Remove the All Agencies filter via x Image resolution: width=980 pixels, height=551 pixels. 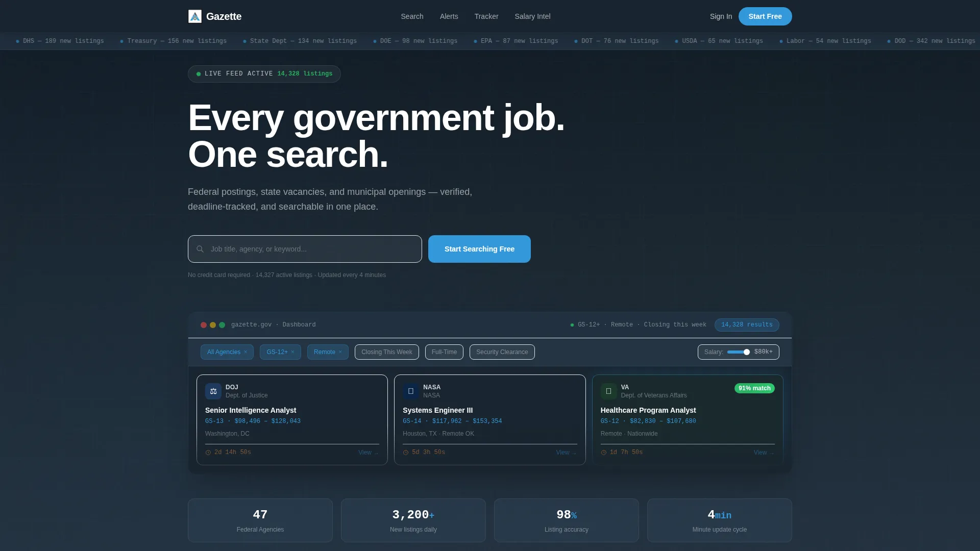pyautogui.click(x=246, y=352)
